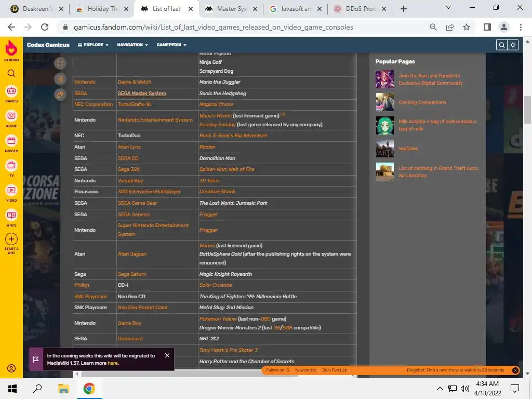Image resolution: width=532 pixels, height=399 pixels.
Task: Expand the Explore dropdown menu
Action: (93, 45)
